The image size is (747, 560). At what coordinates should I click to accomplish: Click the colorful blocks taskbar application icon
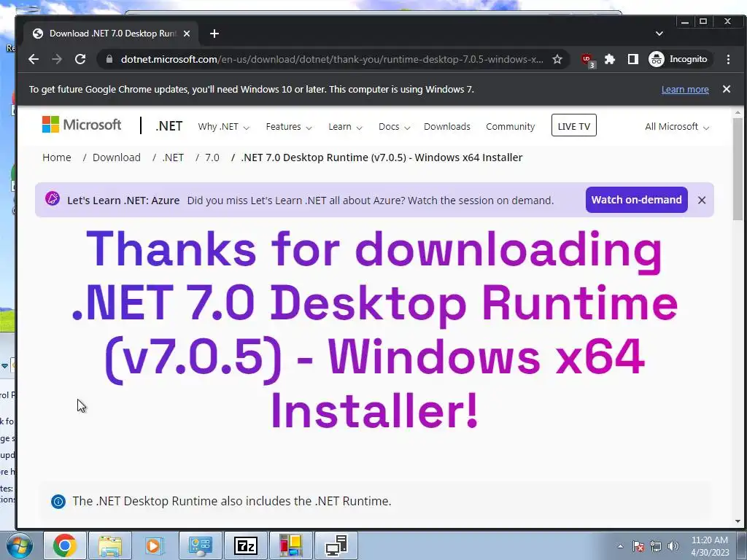pos(290,545)
